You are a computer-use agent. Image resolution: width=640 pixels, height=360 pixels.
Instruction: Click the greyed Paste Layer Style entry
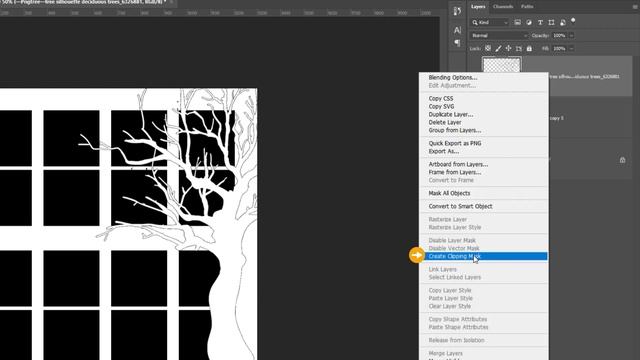[x=451, y=298]
